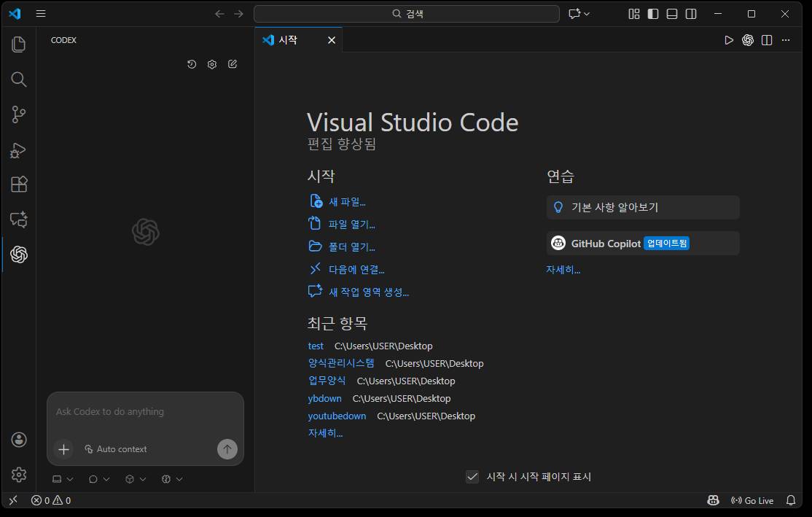Image resolution: width=812 pixels, height=517 pixels.
Task: Open the Run and Debug view
Action: pyautogui.click(x=18, y=150)
